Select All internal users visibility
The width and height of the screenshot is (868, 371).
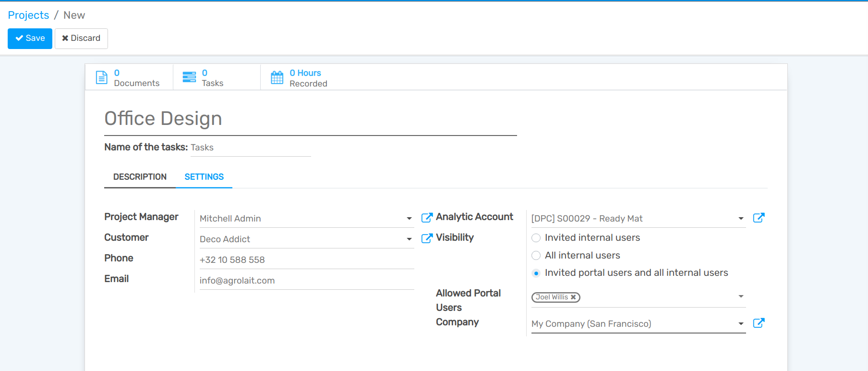(x=536, y=256)
